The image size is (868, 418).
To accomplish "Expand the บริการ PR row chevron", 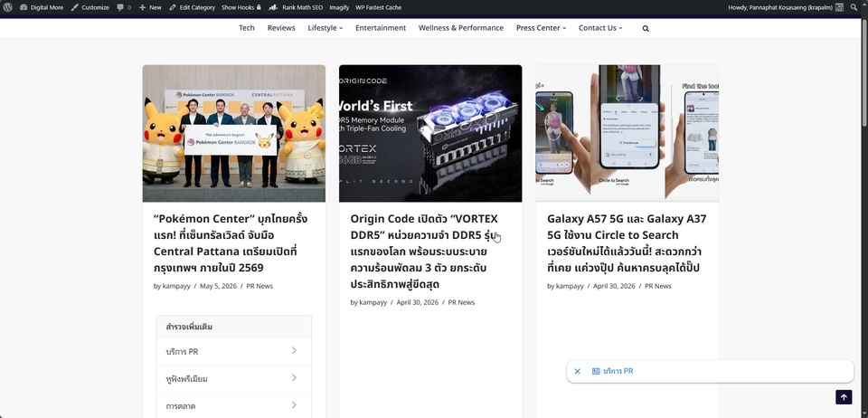I will coord(294,350).
